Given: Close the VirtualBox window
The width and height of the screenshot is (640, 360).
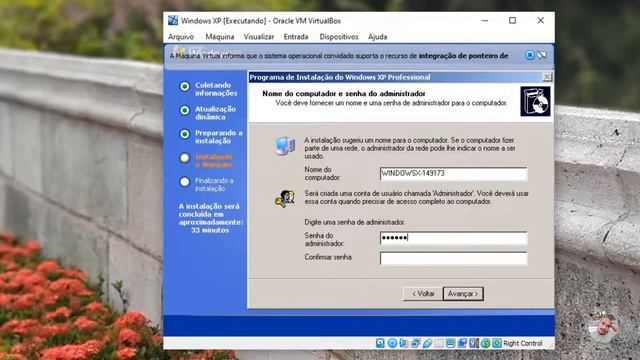Looking at the screenshot, I should click(x=540, y=20).
